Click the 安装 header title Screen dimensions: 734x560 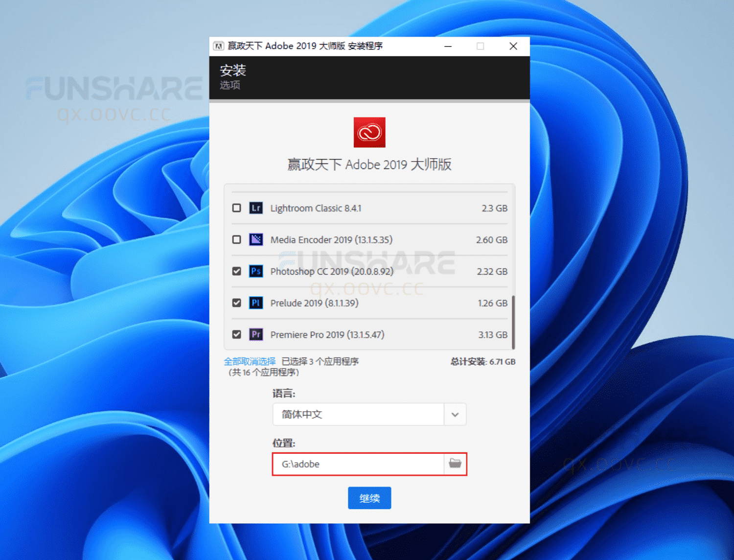tap(233, 70)
